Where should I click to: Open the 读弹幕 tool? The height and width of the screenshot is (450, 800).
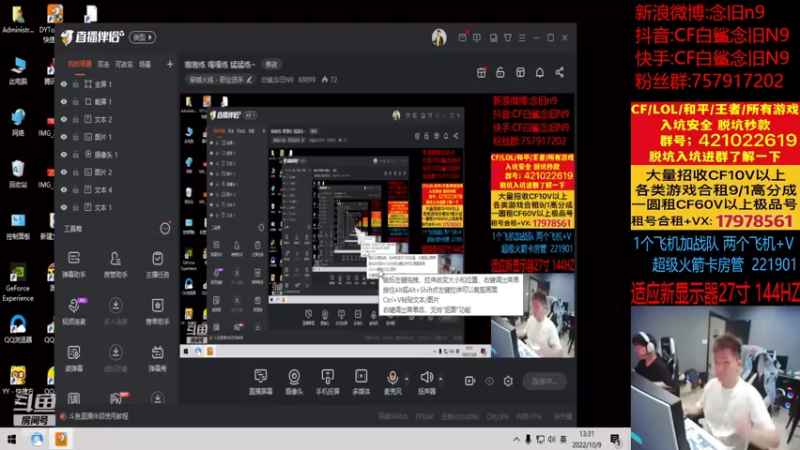pos(74,358)
